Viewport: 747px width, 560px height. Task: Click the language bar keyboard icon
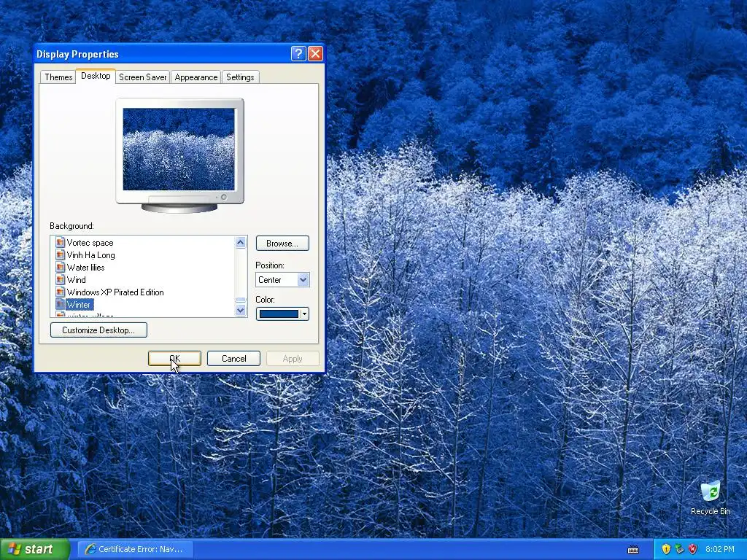point(633,550)
